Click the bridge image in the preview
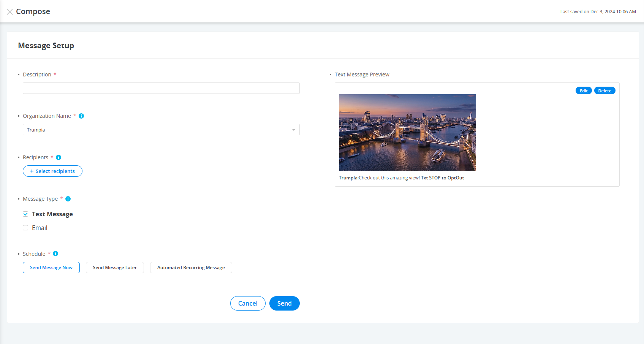 point(407,132)
